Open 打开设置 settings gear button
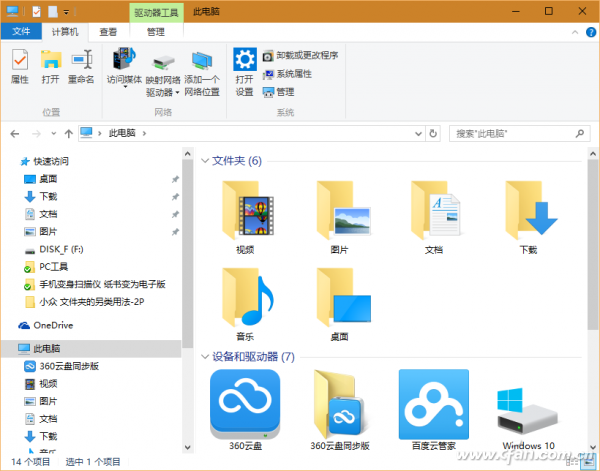 [x=245, y=72]
